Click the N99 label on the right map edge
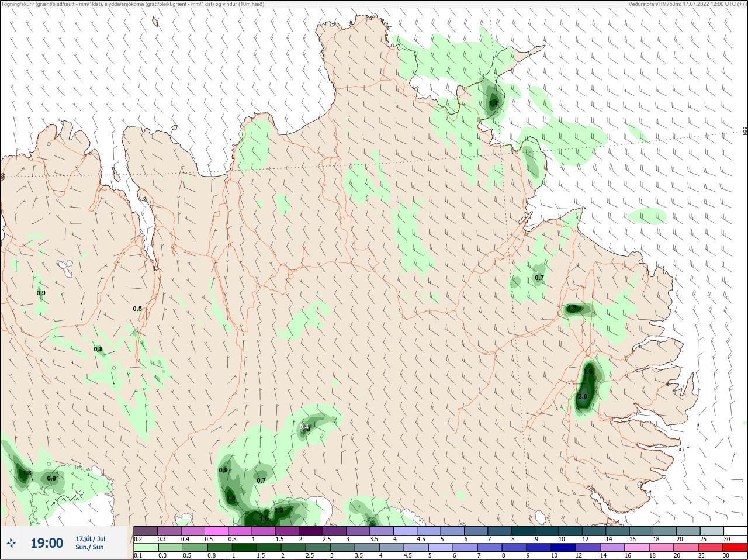This screenshot has width=748, height=560. click(745, 132)
